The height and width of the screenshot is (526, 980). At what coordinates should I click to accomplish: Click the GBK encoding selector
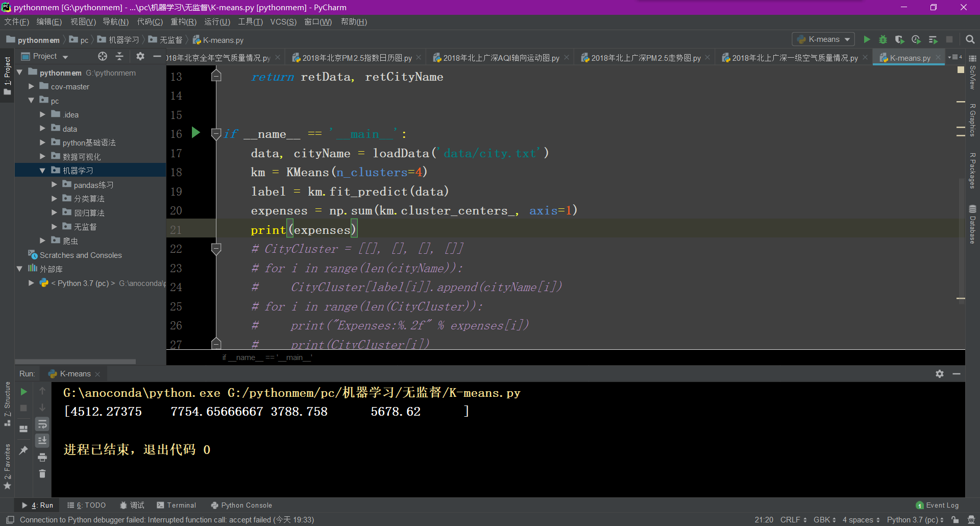click(824, 519)
